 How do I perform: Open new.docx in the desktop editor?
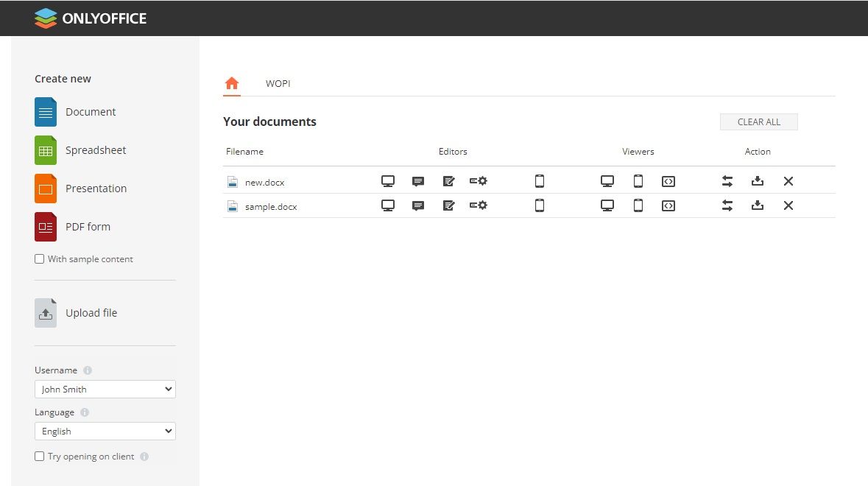[388, 180]
